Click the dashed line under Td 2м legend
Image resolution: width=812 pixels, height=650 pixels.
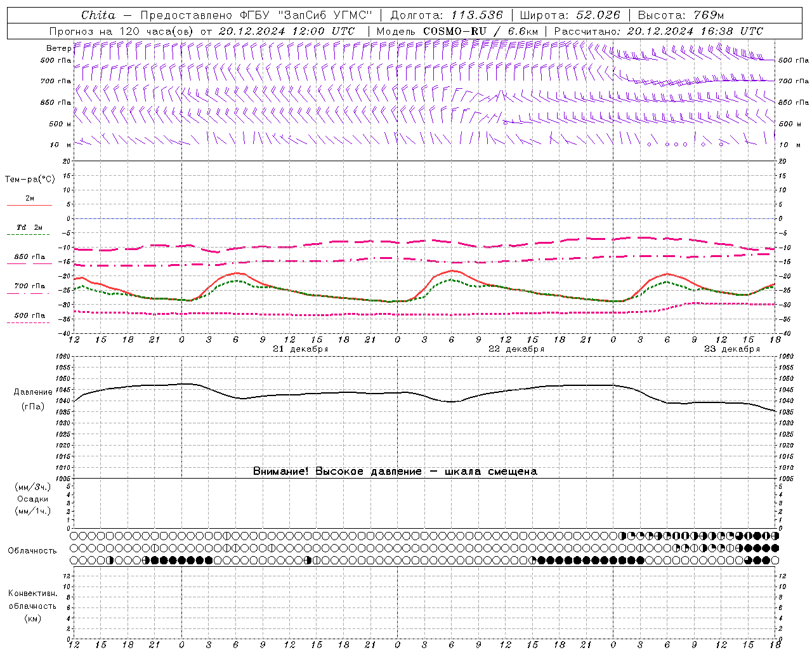(28, 235)
